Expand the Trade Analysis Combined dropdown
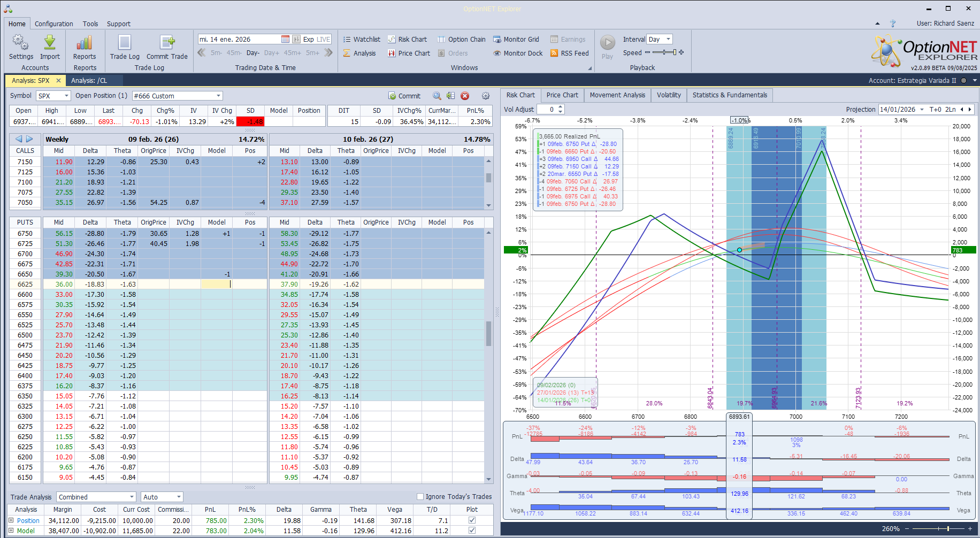980x538 pixels. click(x=132, y=497)
